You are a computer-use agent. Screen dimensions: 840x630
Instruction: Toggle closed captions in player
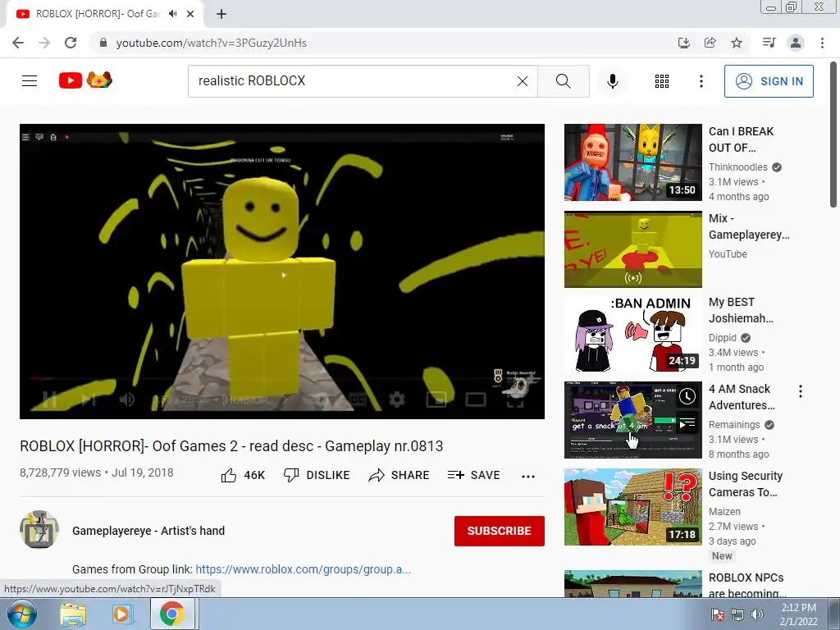tap(358, 399)
